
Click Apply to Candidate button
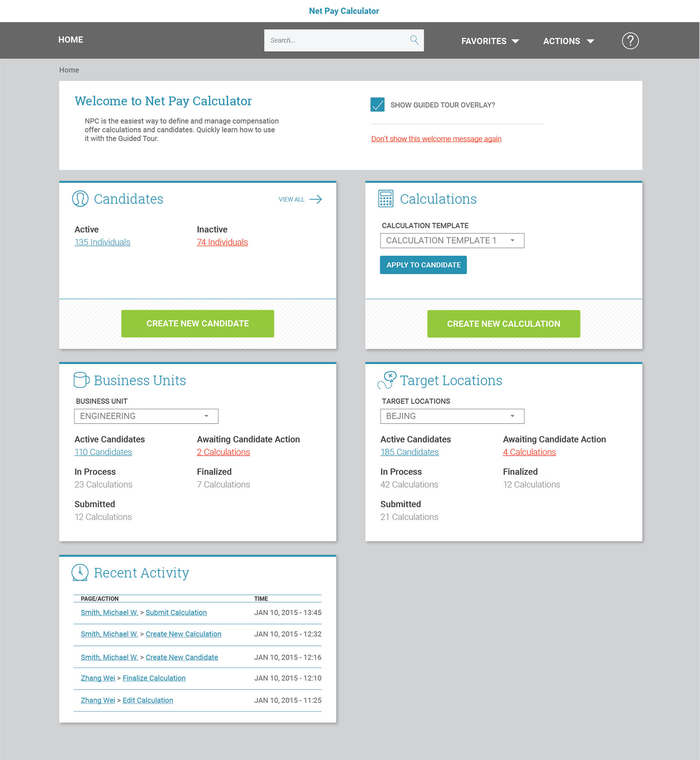tap(423, 265)
